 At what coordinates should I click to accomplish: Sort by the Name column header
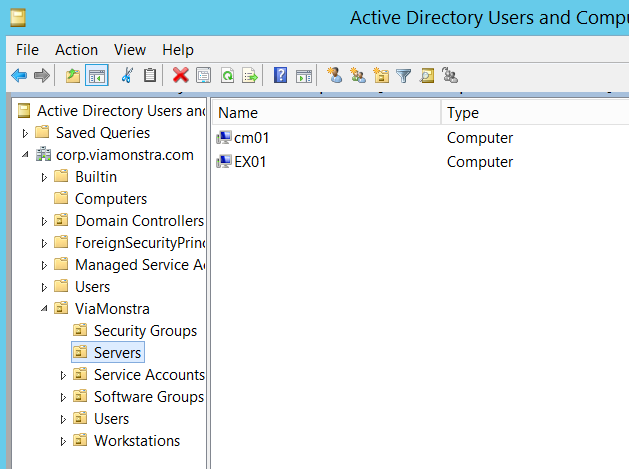point(325,113)
